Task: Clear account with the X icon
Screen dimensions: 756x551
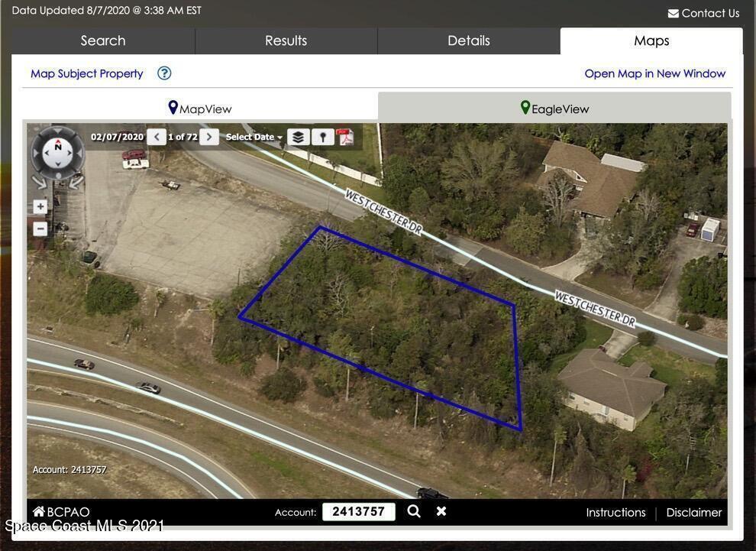Action: click(x=441, y=511)
